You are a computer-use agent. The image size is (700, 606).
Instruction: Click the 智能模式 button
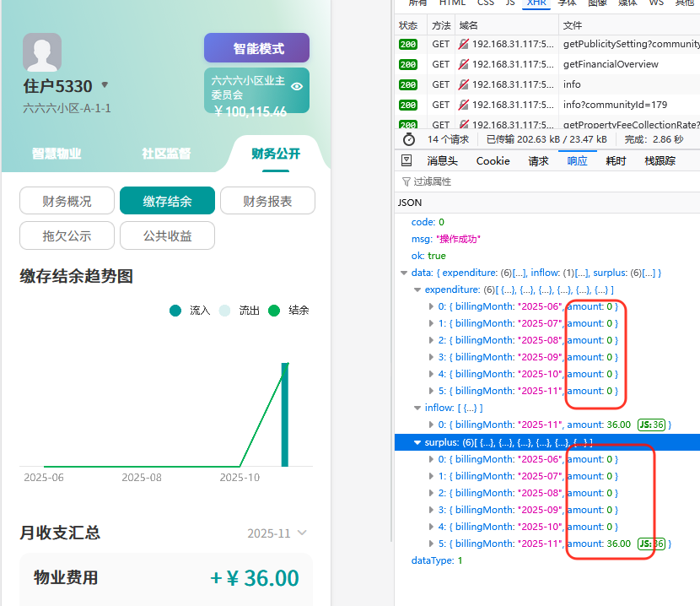256,48
